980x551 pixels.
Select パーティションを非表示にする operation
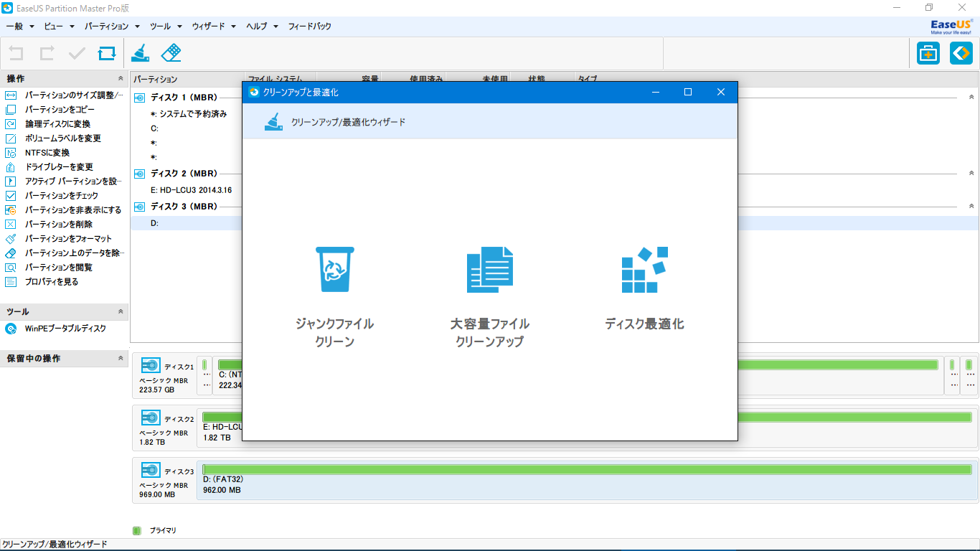click(x=63, y=210)
